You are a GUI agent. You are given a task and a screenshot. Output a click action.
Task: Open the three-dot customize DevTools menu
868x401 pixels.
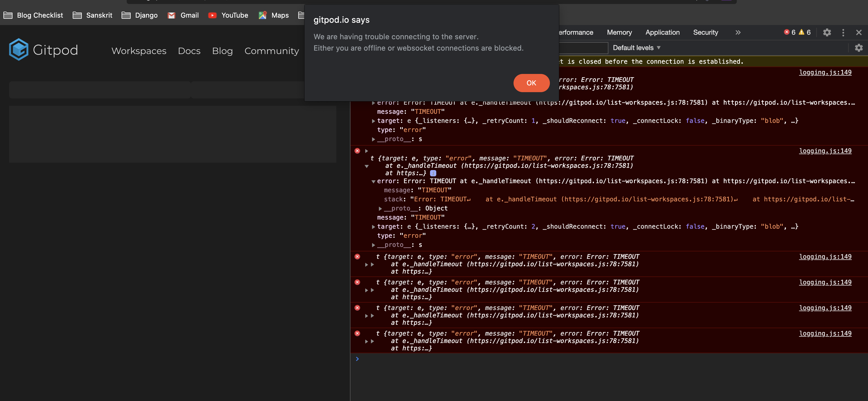[x=843, y=32]
